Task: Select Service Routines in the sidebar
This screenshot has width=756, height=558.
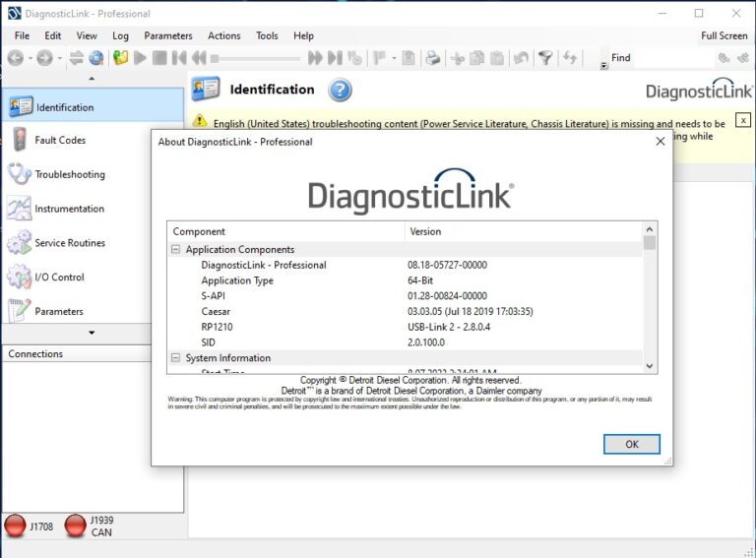Action: [x=77, y=243]
